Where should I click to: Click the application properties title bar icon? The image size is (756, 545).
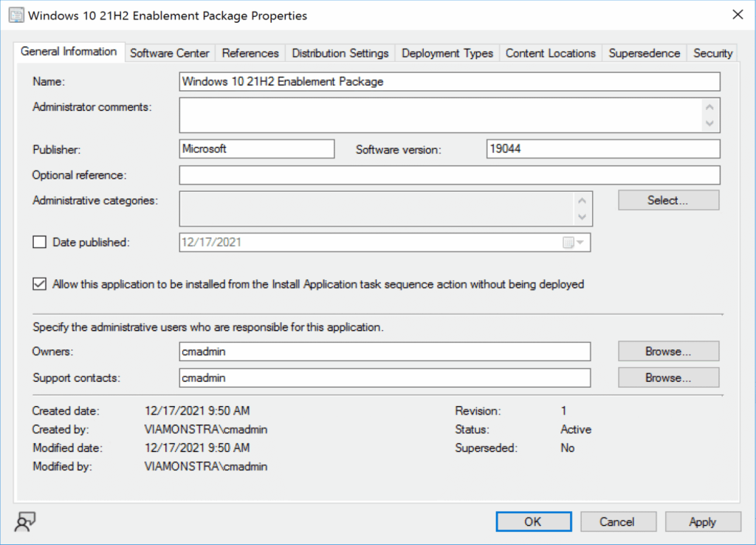coord(16,15)
